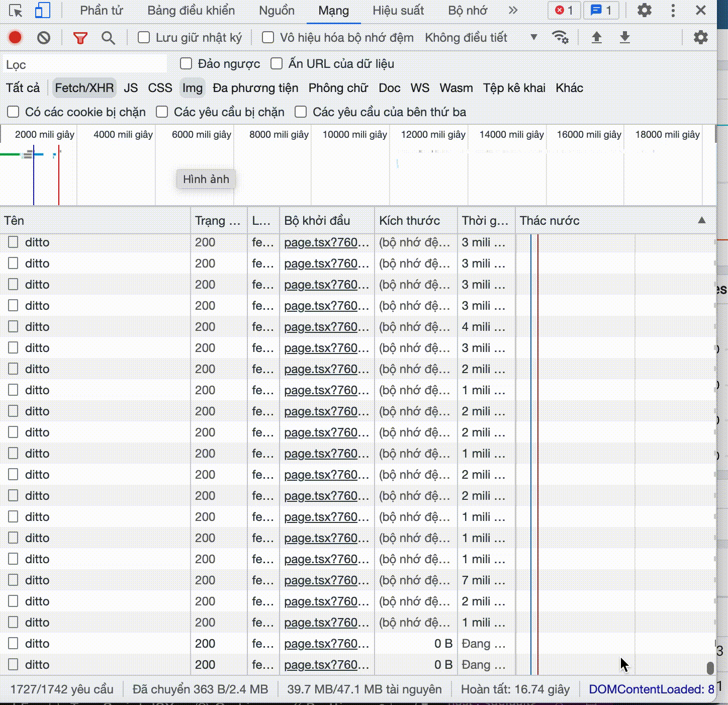
Task: Close the DevTools panel
Action: (701, 10)
